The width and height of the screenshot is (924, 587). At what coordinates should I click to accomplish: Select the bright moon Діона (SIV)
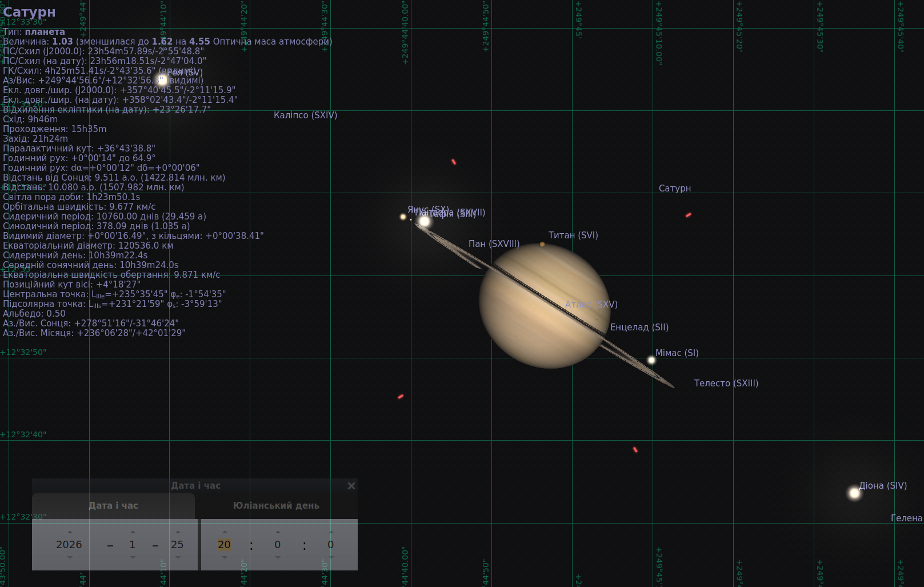click(x=855, y=493)
